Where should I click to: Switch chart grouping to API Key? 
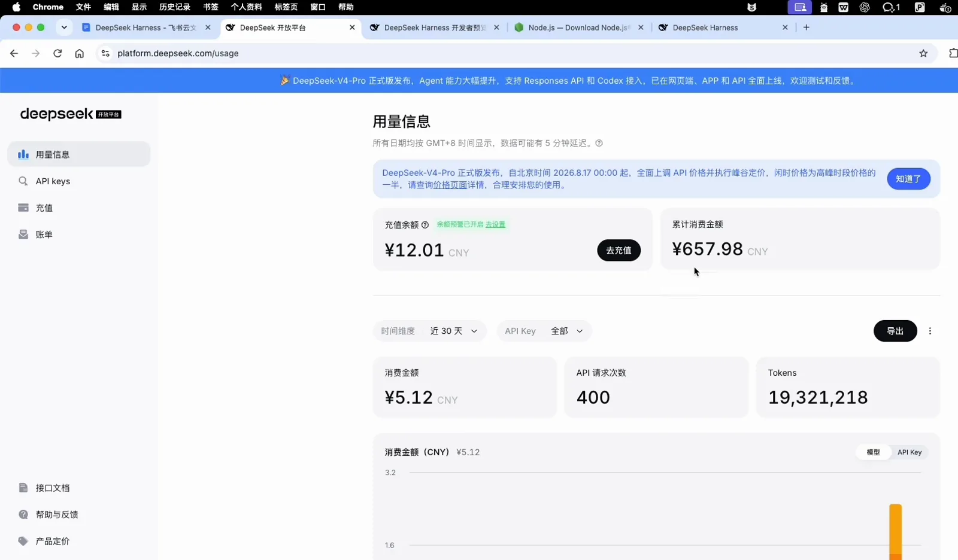tap(910, 452)
